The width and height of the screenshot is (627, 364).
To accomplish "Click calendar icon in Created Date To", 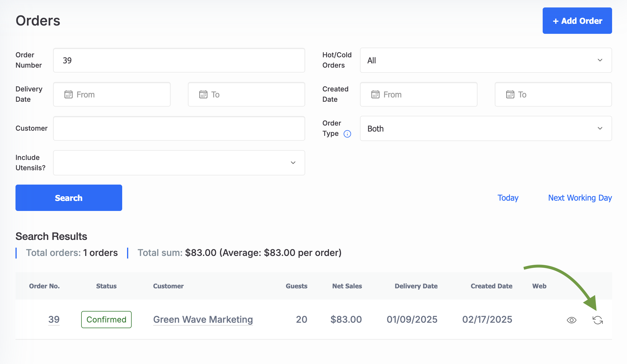I will pyautogui.click(x=510, y=95).
